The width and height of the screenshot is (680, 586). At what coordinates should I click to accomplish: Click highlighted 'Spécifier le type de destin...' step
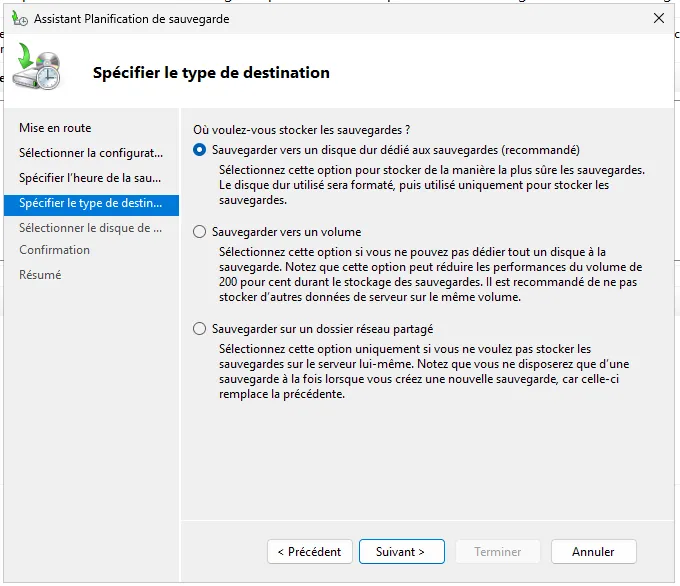(x=90, y=203)
